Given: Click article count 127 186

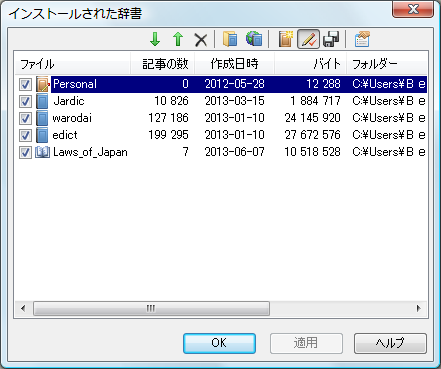Looking at the screenshot, I should [168, 118].
